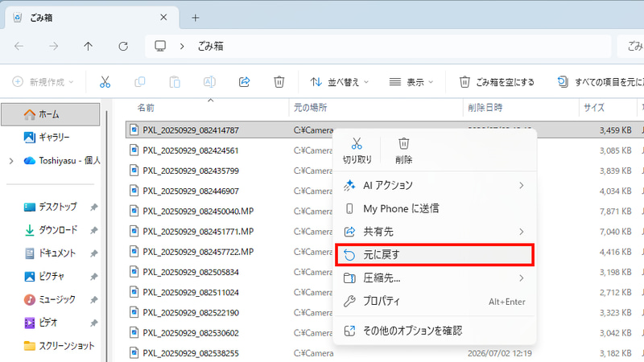Close the ごみ箱 tab
Image resolution: width=644 pixels, height=362 pixels.
163,17
